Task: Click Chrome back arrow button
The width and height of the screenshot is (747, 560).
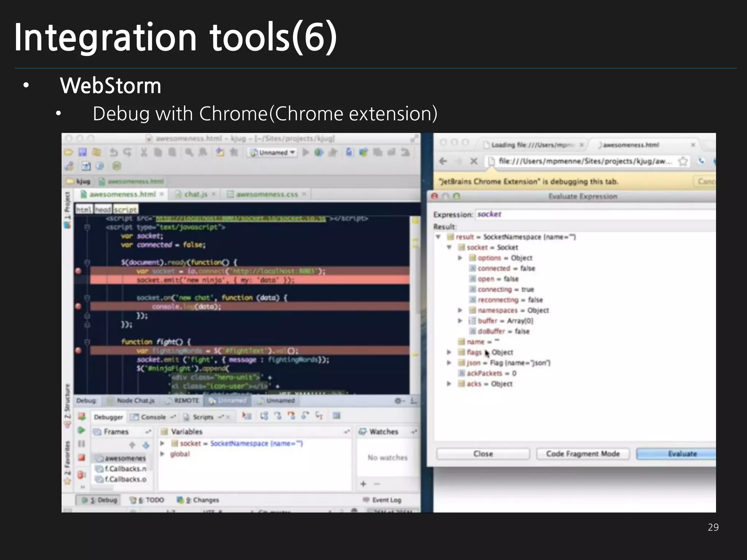Action: point(443,161)
